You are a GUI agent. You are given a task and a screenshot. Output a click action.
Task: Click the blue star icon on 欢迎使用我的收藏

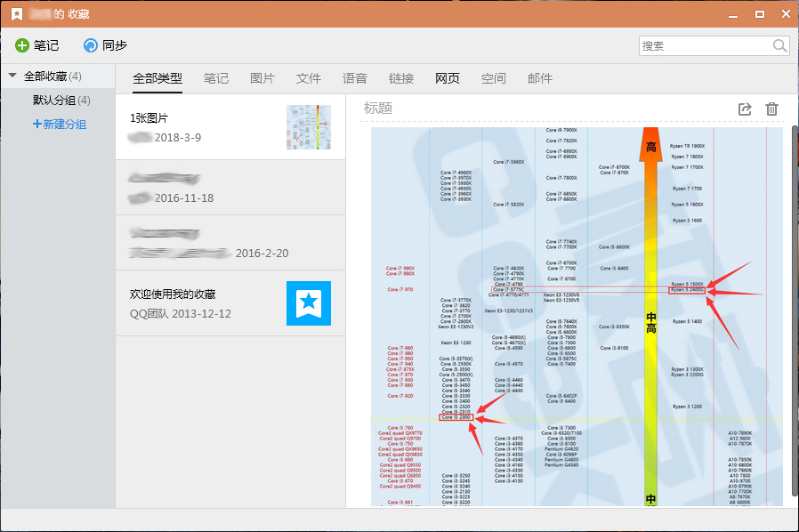tap(308, 302)
